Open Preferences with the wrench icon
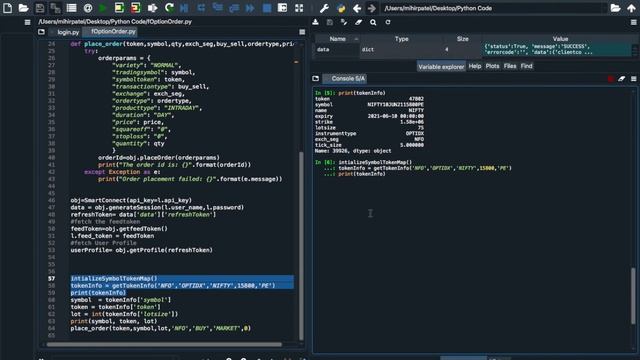This screenshot has width=640, height=360. (x=324, y=8)
